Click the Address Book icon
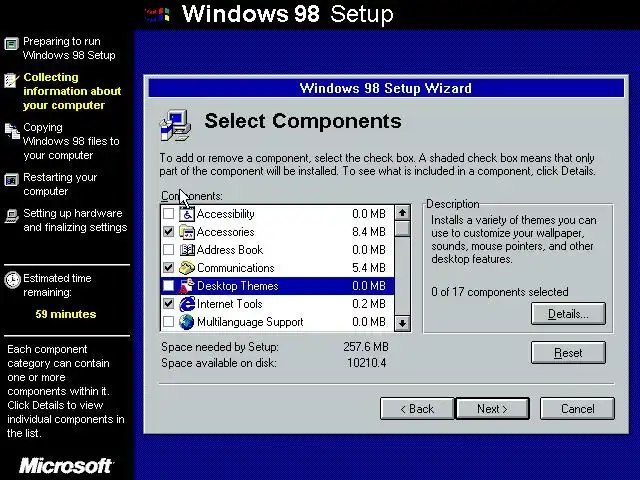 (x=187, y=250)
